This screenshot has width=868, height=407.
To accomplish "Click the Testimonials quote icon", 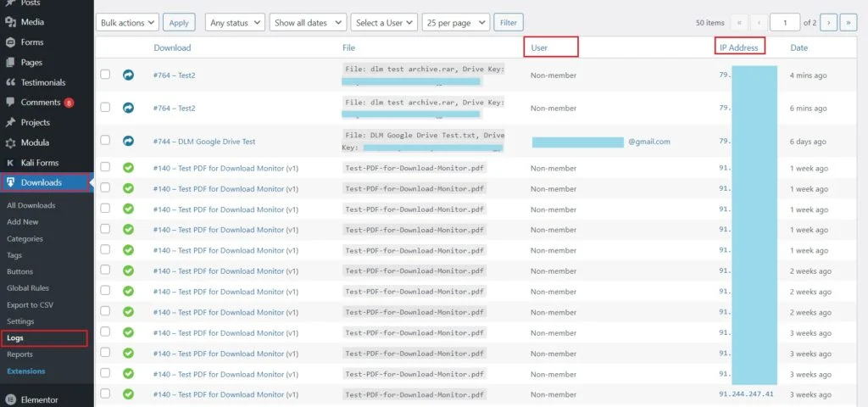I will (x=10, y=82).
